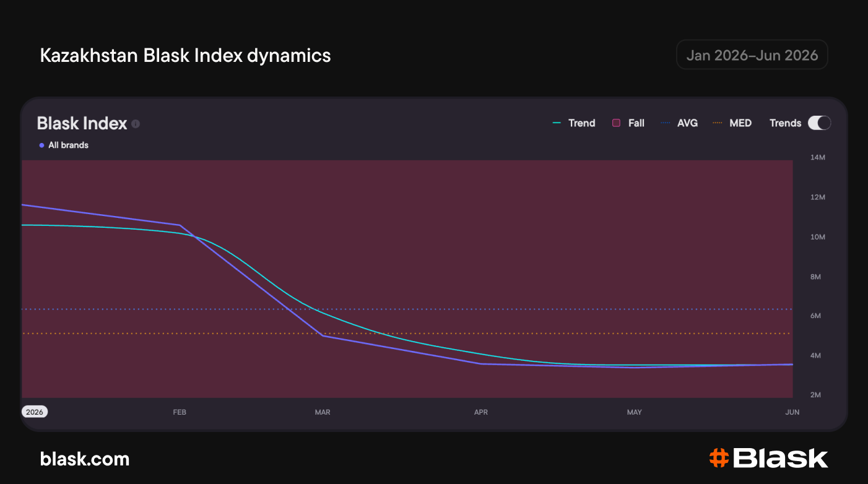Screen dimensions: 868x484
Task: Click the 10M value on the Y axis
Action: [x=818, y=237]
